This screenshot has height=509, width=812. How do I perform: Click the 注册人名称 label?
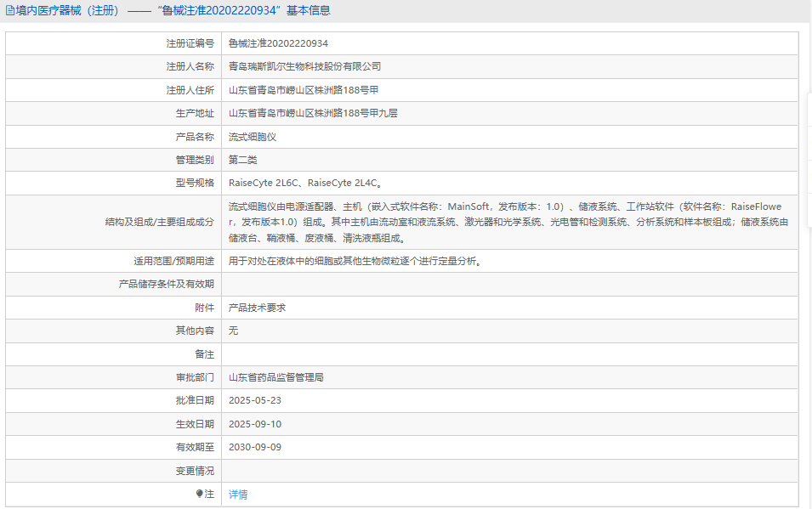tap(190, 66)
